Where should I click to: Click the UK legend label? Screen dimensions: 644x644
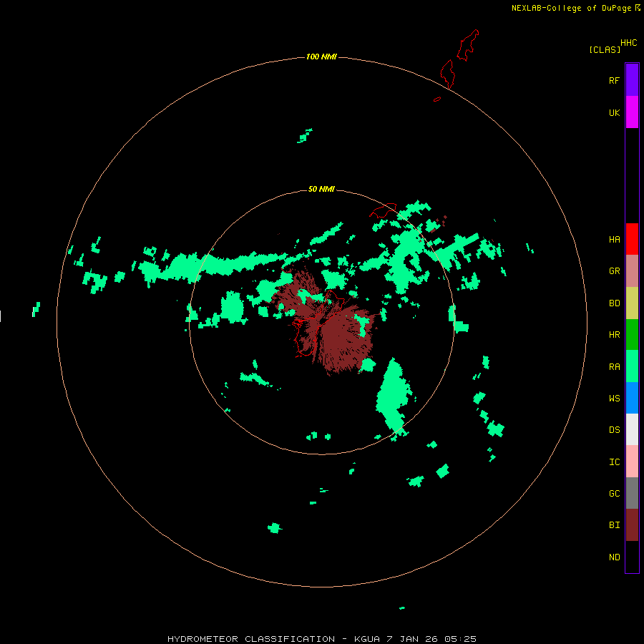pyautogui.click(x=614, y=112)
